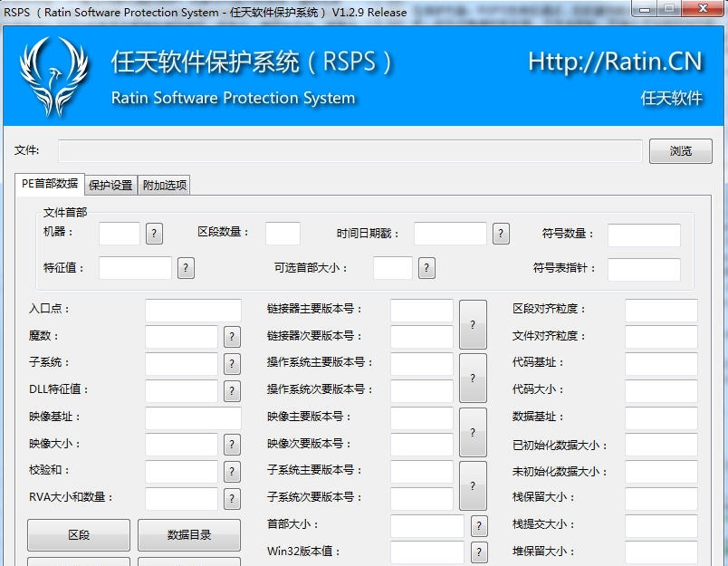Click the ? button beside 魔数 field
The width and height of the screenshot is (728, 566).
232,337
